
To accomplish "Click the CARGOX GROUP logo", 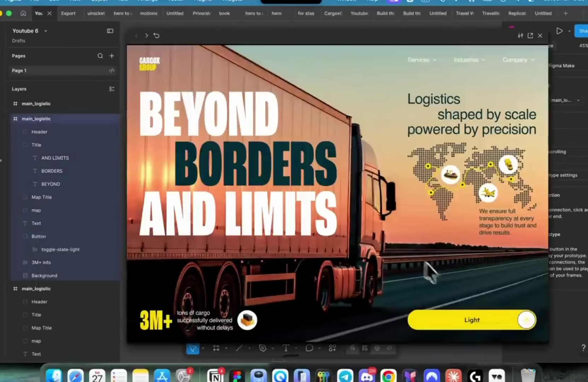I will click(149, 64).
